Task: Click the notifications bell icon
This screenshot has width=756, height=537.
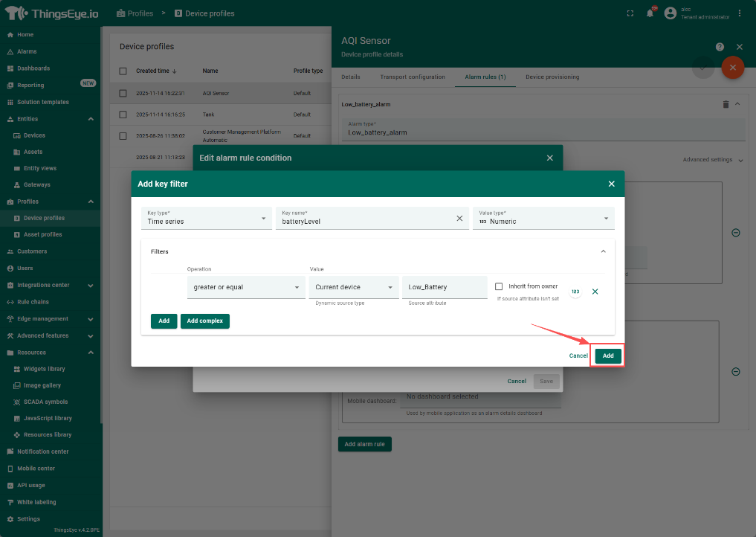Action: tap(650, 13)
